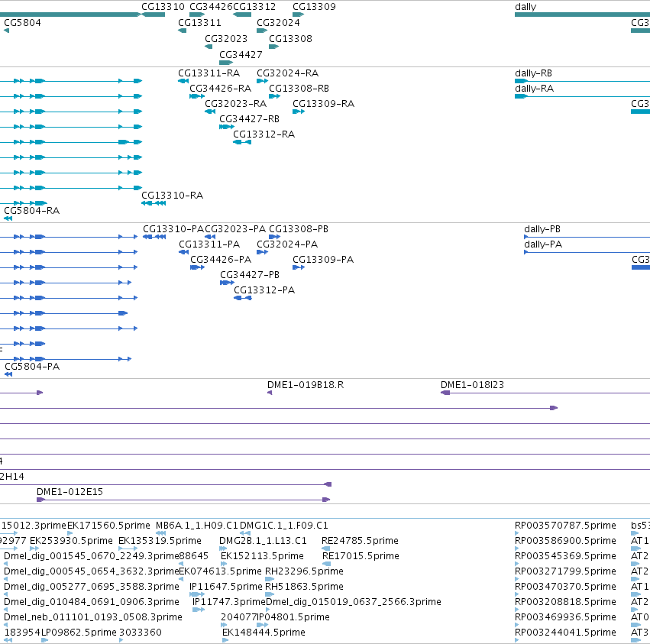
Task: Click the EK171560.5prime EST label
Action: pyautogui.click(x=108, y=526)
